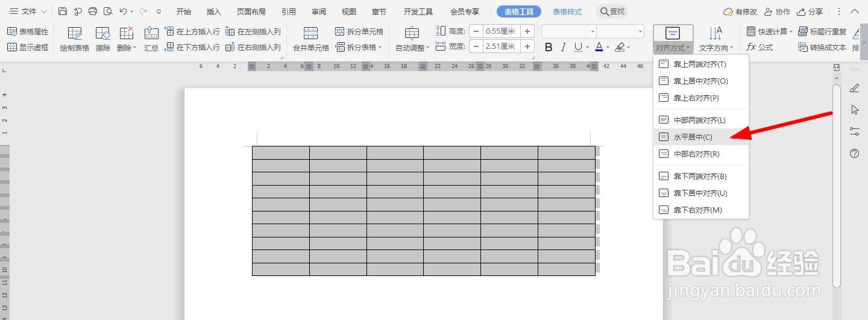The image size is (868, 320).
Task: Toggle Bold formatting
Action: click(549, 47)
